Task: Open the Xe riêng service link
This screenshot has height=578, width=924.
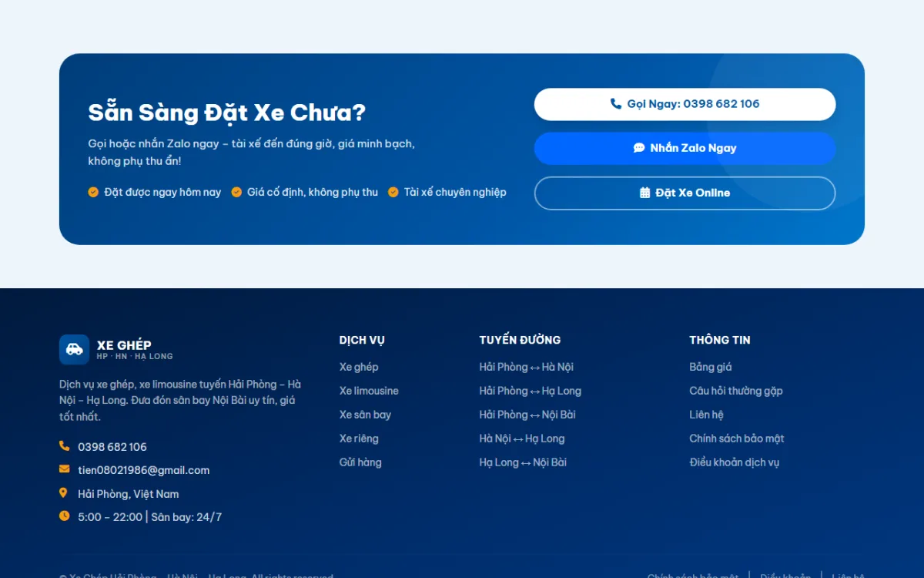Action: point(359,439)
